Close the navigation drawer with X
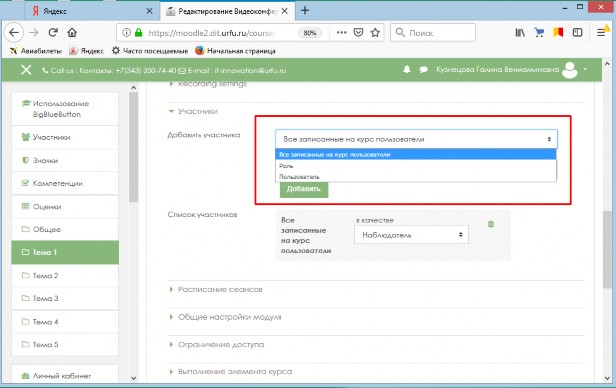616x388 pixels. tap(26, 70)
